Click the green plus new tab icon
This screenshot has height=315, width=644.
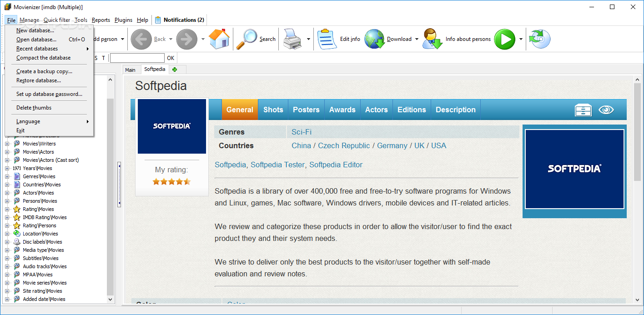175,70
